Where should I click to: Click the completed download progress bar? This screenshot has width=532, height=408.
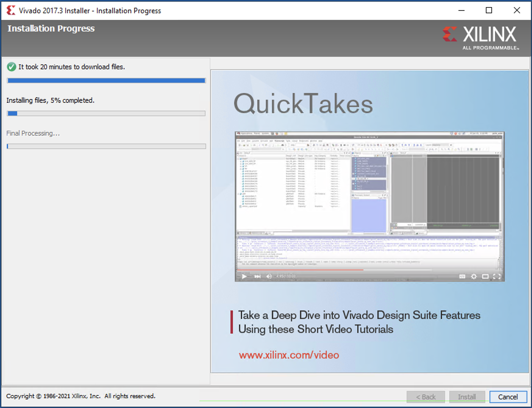[106, 80]
